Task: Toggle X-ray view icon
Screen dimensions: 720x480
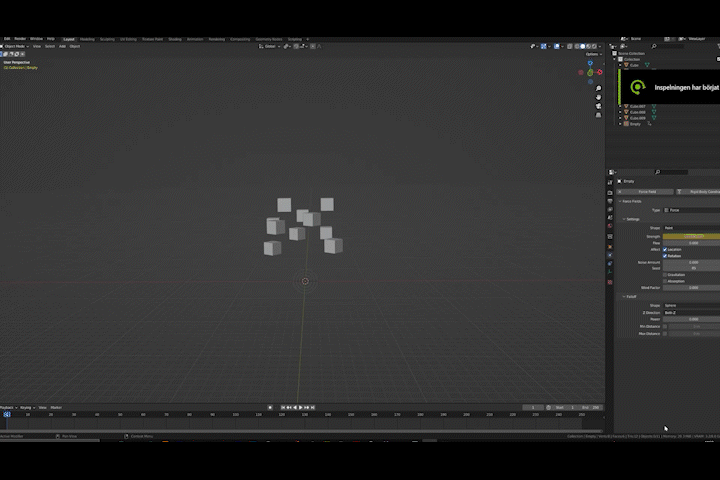Action: click(569, 46)
